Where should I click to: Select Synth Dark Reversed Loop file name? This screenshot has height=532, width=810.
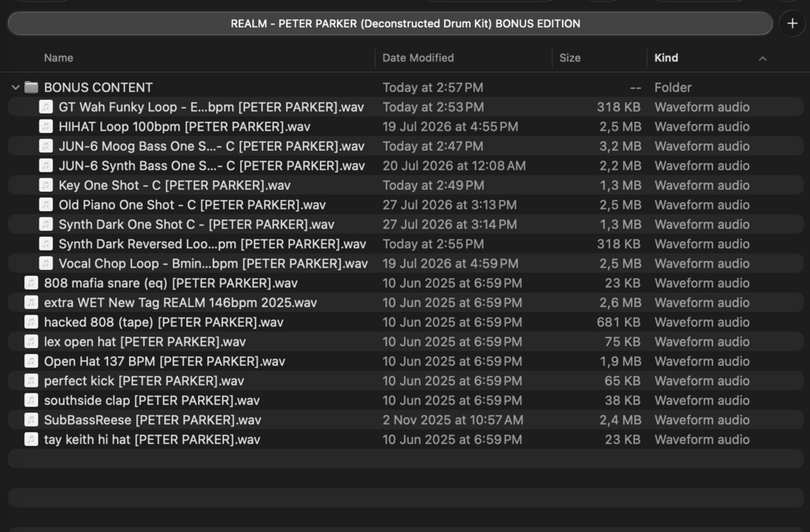pos(212,243)
